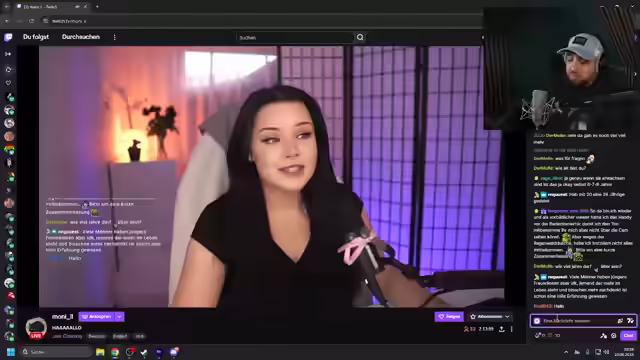Click the volume icon in system tray
The width and height of the screenshot is (640, 360).
(607, 352)
